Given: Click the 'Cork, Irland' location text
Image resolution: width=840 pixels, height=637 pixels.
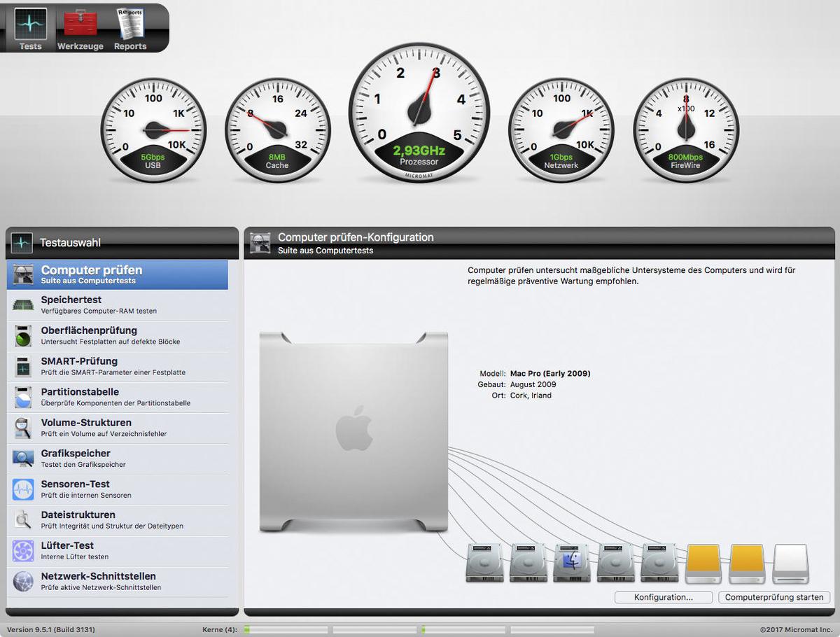Looking at the screenshot, I should (x=531, y=395).
